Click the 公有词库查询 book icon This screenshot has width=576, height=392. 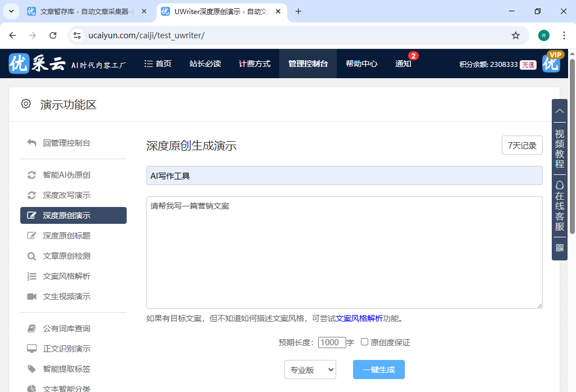[x=32, y=328]
